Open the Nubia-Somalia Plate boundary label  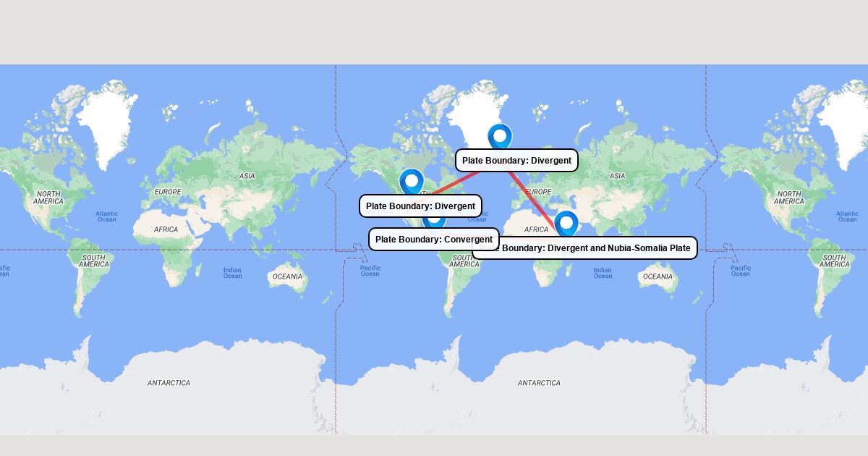[584, 248]
